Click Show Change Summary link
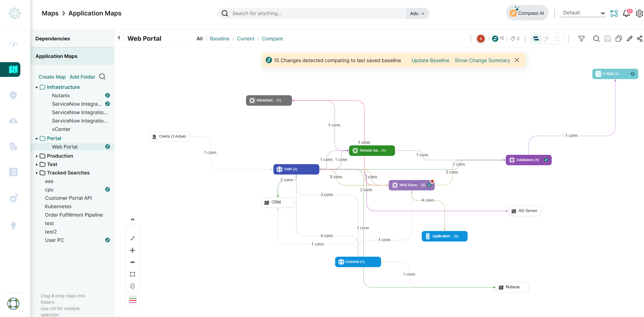 coord(482,60)
